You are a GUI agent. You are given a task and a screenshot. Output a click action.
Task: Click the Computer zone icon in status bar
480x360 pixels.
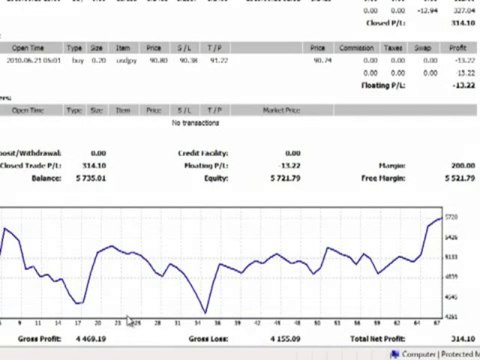tap(395, 354)
